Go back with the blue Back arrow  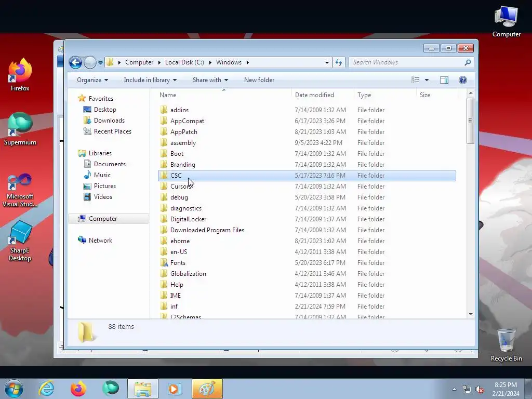tap(75, 62)
